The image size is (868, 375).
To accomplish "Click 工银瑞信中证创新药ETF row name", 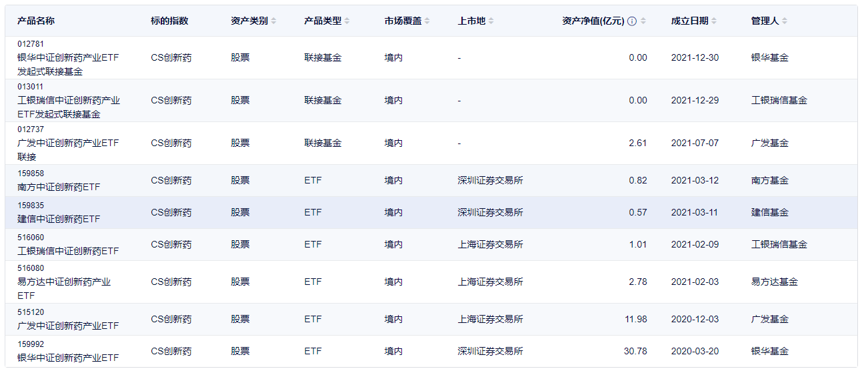I will point(68,252).
